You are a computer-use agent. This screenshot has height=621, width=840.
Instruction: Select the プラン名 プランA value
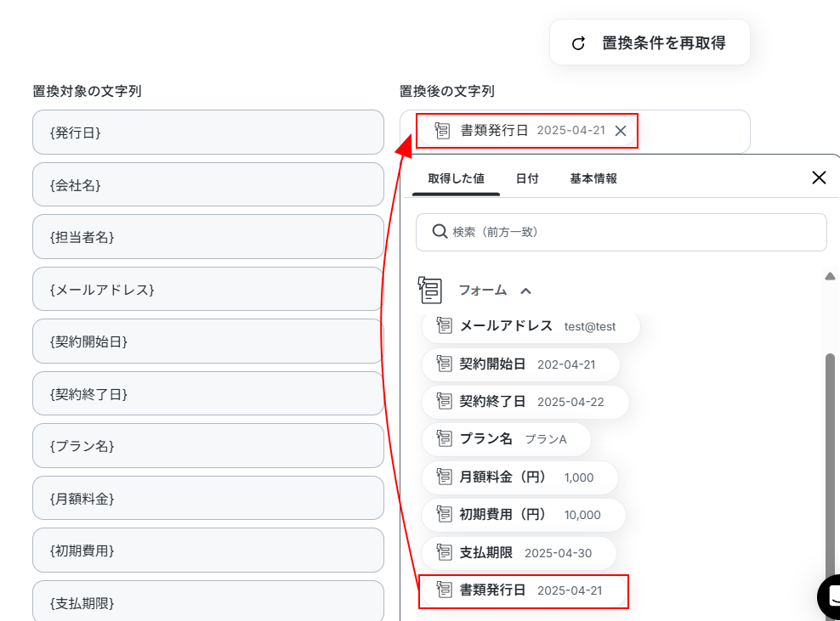[506, 439]
